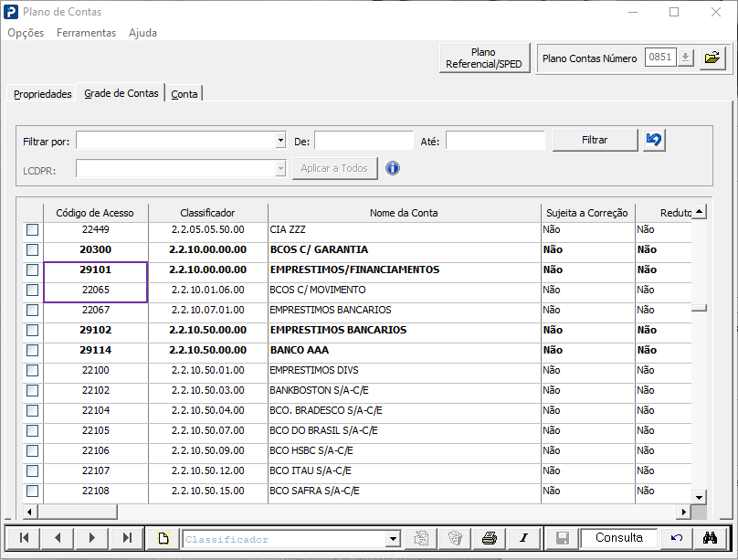Click the Classificador column header
Screen dimensions: 738x560
coord(207,213)
